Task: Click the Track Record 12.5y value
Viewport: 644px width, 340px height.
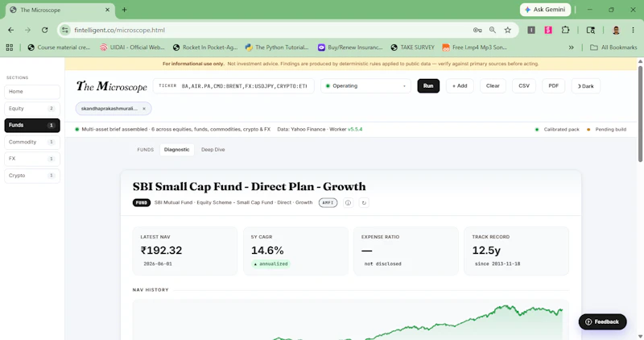Action: [x=486, y=251]
